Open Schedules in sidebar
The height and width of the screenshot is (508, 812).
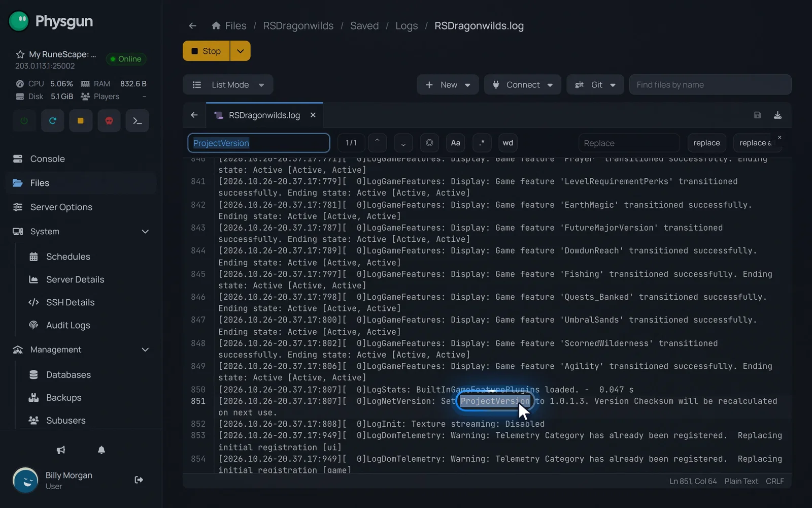[x=68, y=257]
